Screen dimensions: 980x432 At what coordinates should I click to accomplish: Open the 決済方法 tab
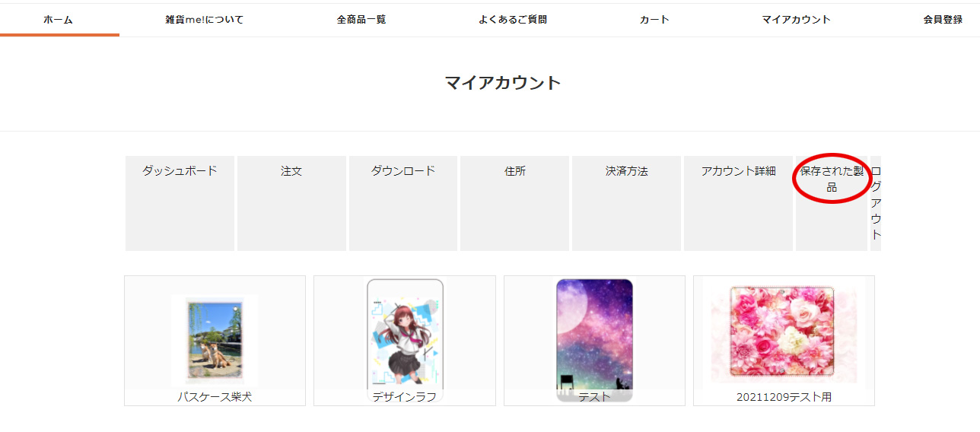click(x=626, y=203)
